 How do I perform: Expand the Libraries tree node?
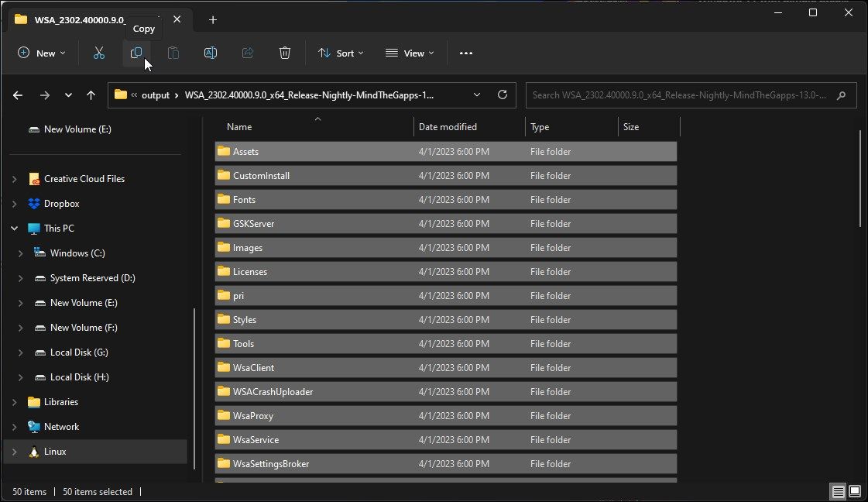coord(15,402)
